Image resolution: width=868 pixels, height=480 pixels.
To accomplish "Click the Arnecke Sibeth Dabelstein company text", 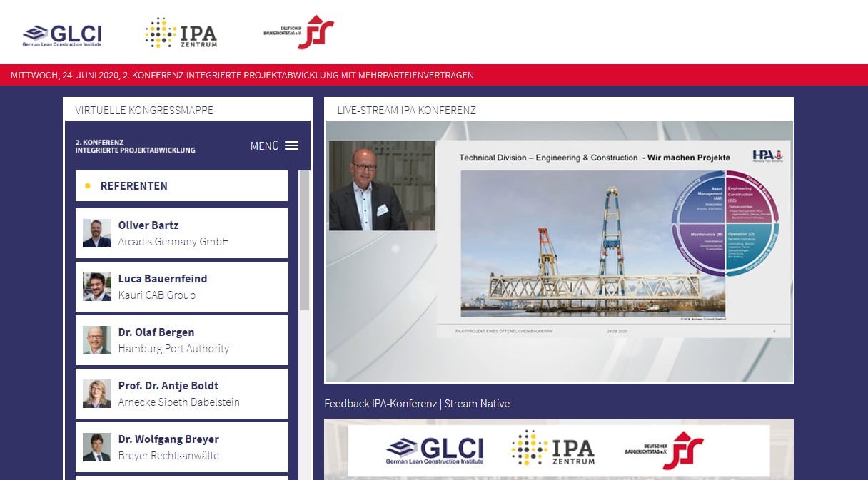I will pyautogui.click(x=179, y=402).
